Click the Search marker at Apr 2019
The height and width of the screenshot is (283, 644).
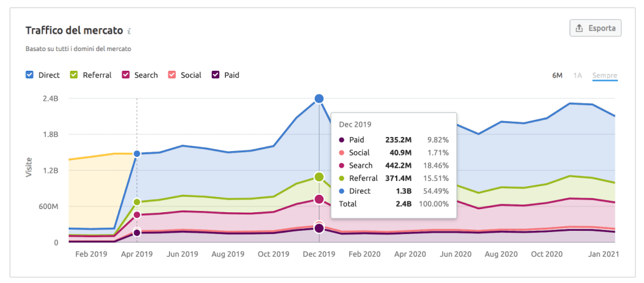(137, 215)
